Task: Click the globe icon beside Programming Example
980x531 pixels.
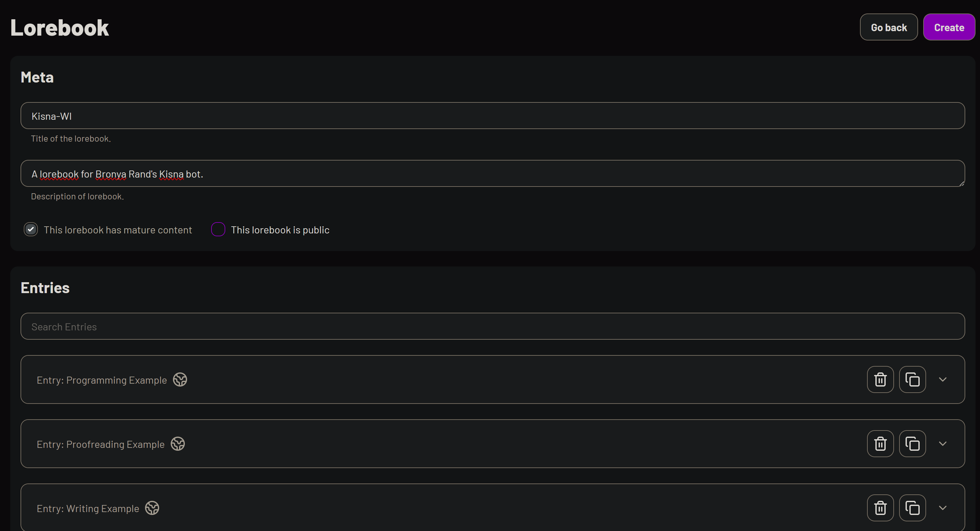Action: click(180, 379)
